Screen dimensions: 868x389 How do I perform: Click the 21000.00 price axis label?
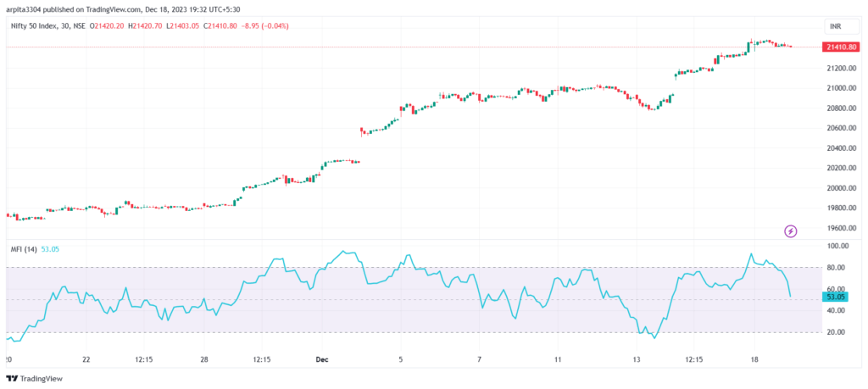point(841,88)
